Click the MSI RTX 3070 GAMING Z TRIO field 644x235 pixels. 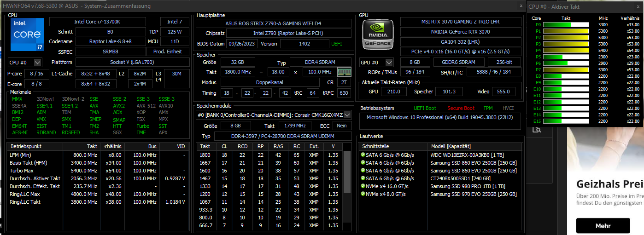(x=460, y=22)
